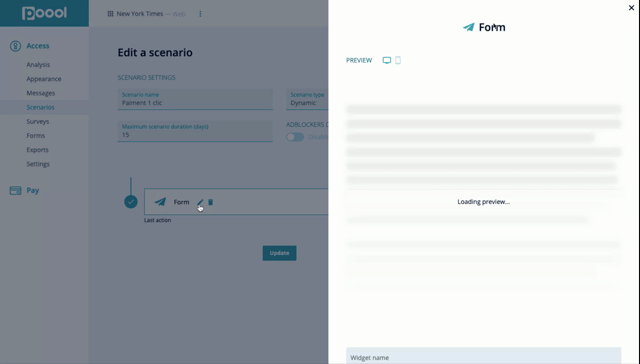Image resolution: width=640 pixels, height=364 pixels.
Task: Open the Pay section
Action: [33, 191]
